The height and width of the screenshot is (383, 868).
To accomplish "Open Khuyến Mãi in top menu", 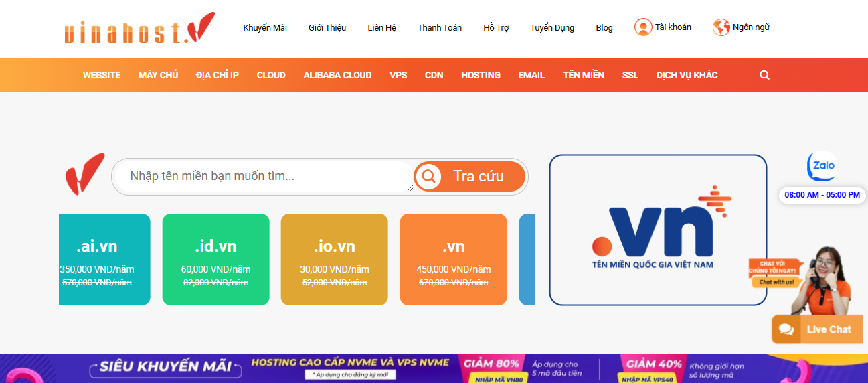I will tap(265, 28).
